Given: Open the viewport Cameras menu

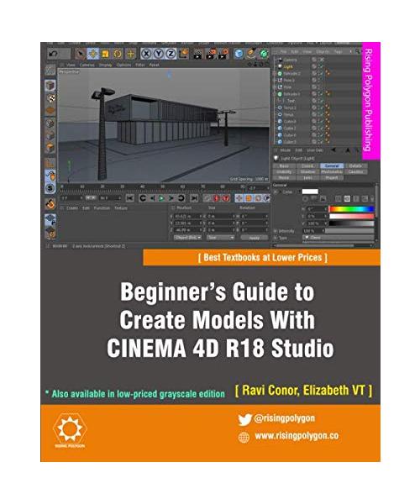Looking at the screenshot, I should click(87, 65).
